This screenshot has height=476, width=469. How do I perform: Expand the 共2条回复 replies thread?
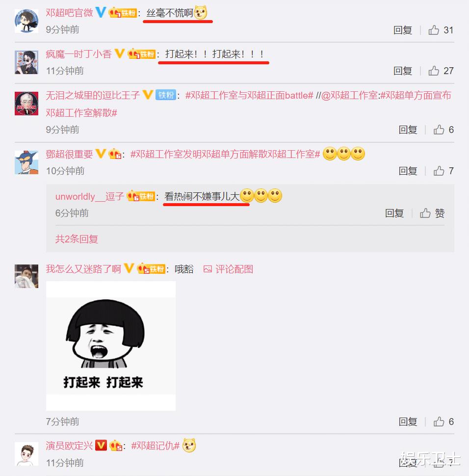click(x=77, y=239)
